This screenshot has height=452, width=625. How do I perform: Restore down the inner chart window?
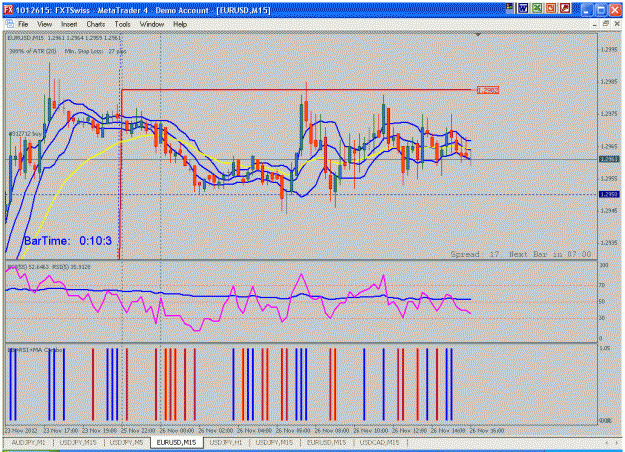coord(606,24)
